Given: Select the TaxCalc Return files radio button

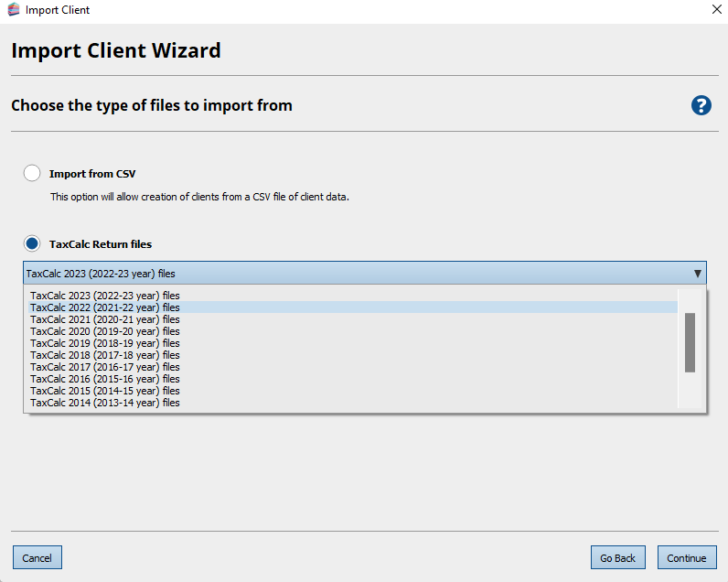Looking at the screenshot, I should (x=32, y=244).
